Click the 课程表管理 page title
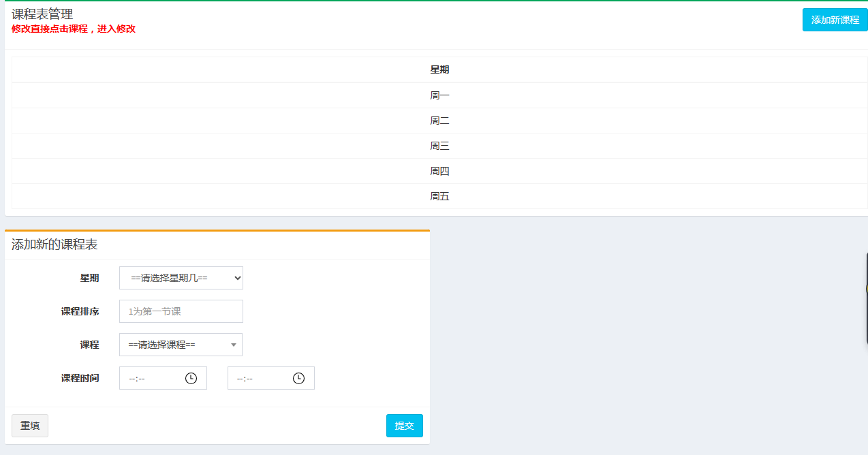This screenshot has height=455, width=868. tap(42, 14)
